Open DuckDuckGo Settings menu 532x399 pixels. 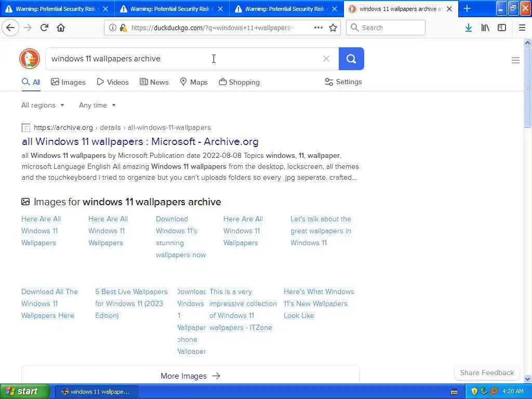(x=343, y=82)
